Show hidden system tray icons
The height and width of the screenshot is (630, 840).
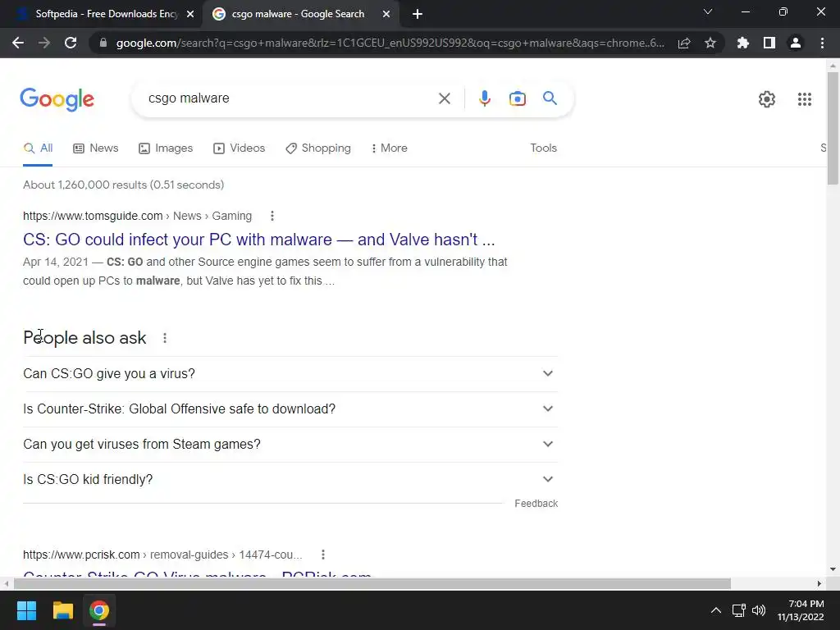pos(715,610)
